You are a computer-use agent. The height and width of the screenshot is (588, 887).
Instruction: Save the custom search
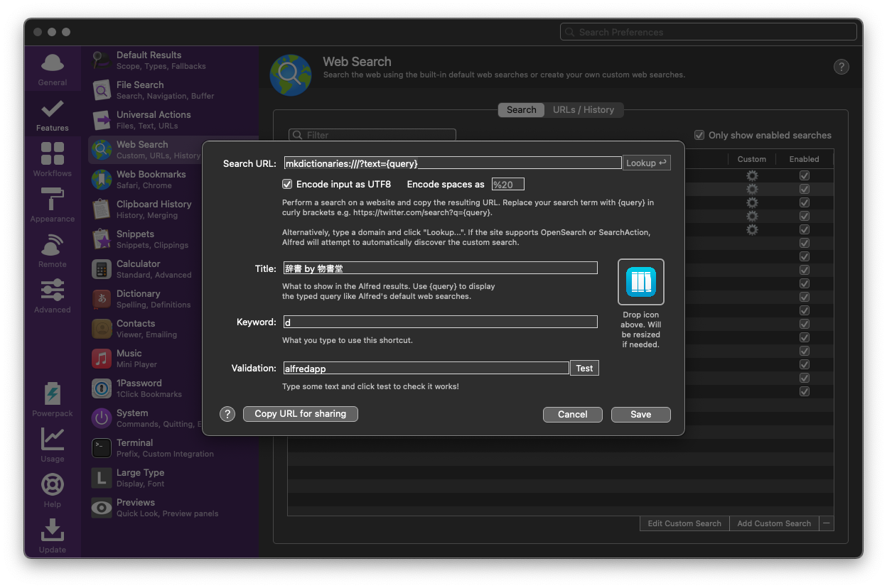tap(641, 415)
